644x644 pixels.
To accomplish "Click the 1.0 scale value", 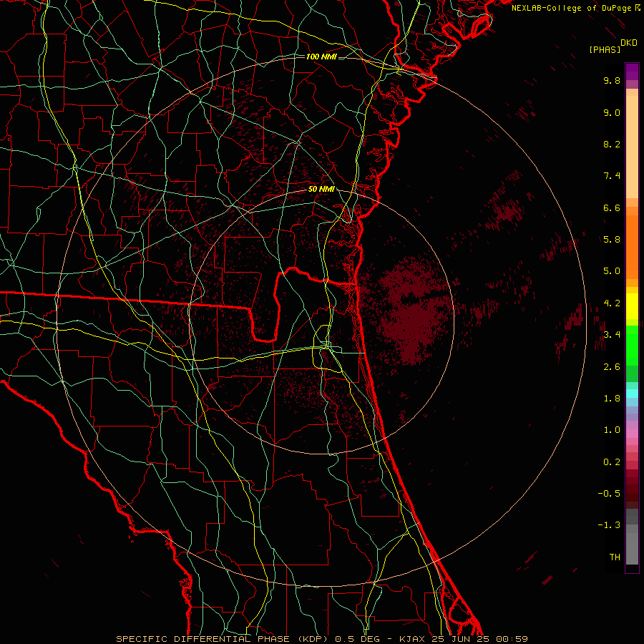I will click(612, 430).
